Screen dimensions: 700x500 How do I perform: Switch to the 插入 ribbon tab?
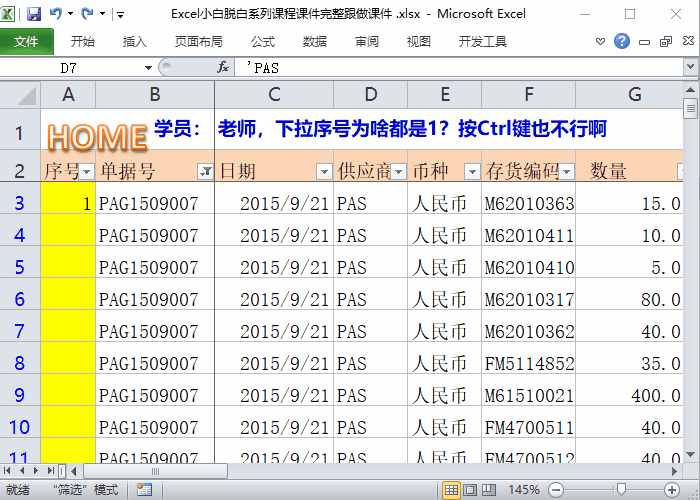tap(134, 42)
